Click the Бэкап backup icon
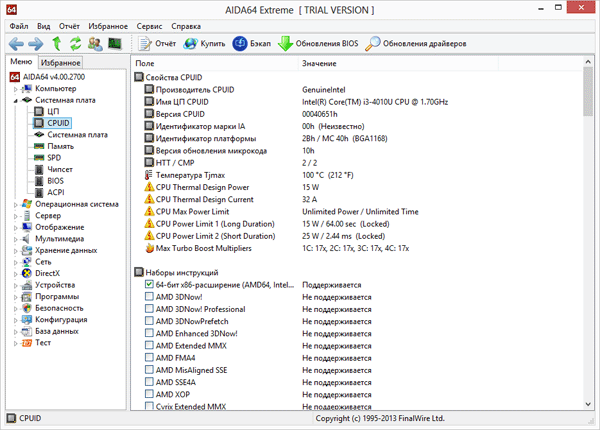 tap(240, 44)
